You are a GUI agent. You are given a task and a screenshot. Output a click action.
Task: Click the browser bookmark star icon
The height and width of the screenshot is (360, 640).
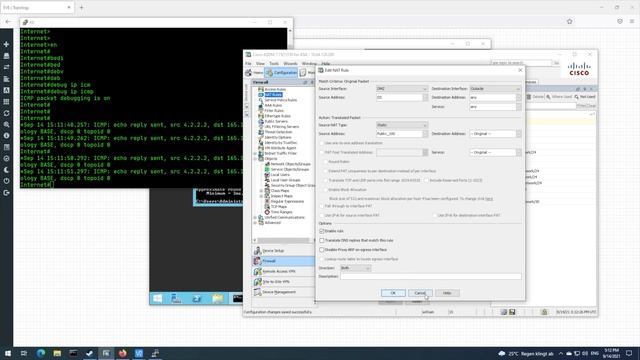569,21
